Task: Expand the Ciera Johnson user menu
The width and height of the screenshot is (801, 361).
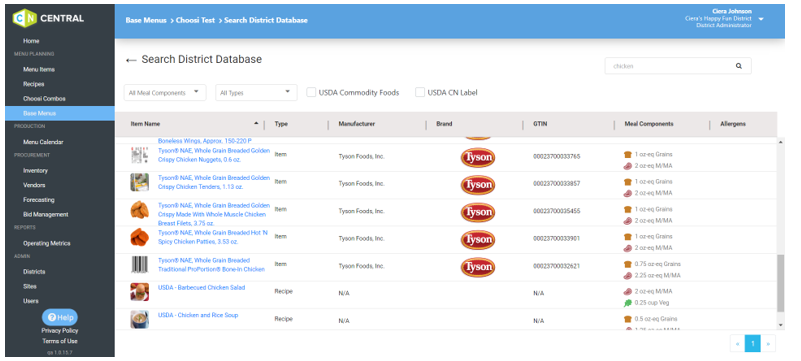Action: pyautogui.click(x=761, y=19)
